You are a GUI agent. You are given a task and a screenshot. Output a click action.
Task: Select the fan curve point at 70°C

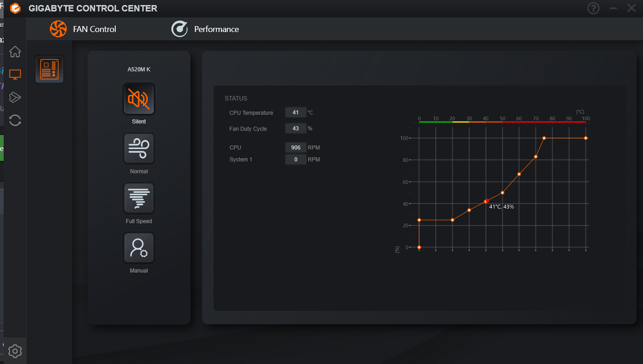(536, 157)
